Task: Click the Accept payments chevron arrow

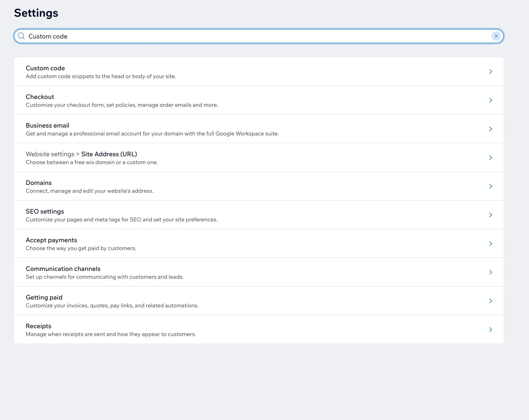Action: pos(490,244)
